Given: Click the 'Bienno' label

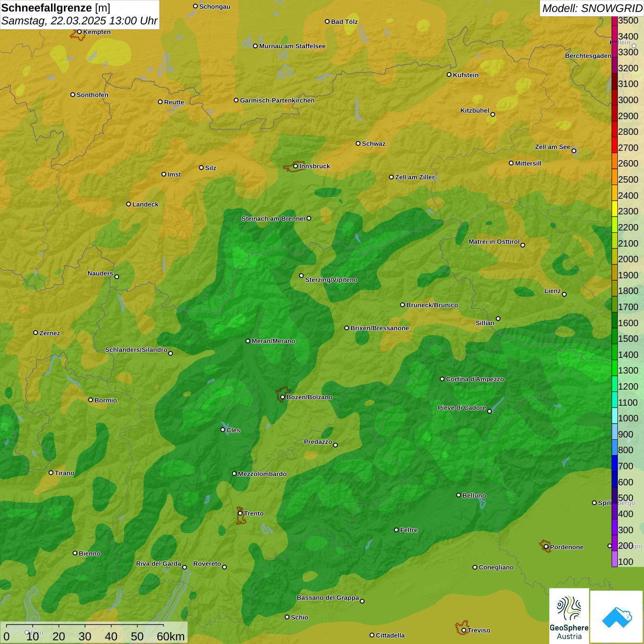Looking at the screenshot, I should point(90,553).
